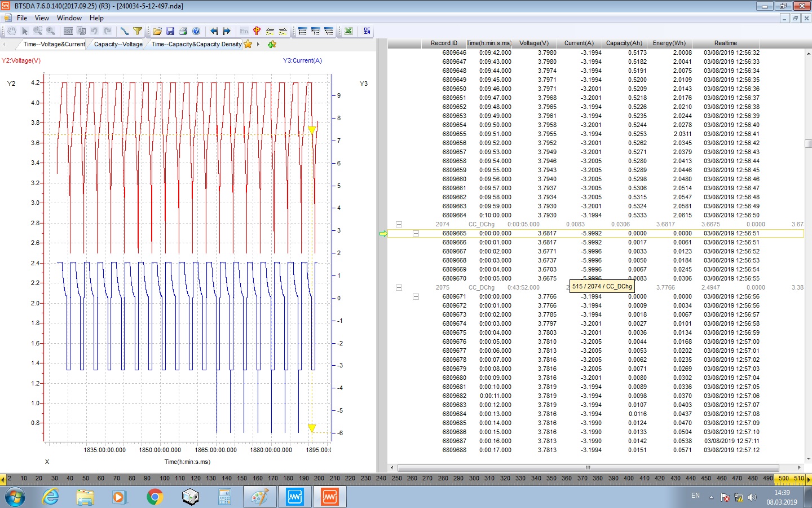Image resolution: width=812 pixels, height=508 pixels.
Task: Collapse step 2074 CC_DChg row
Action: [399, 224]
